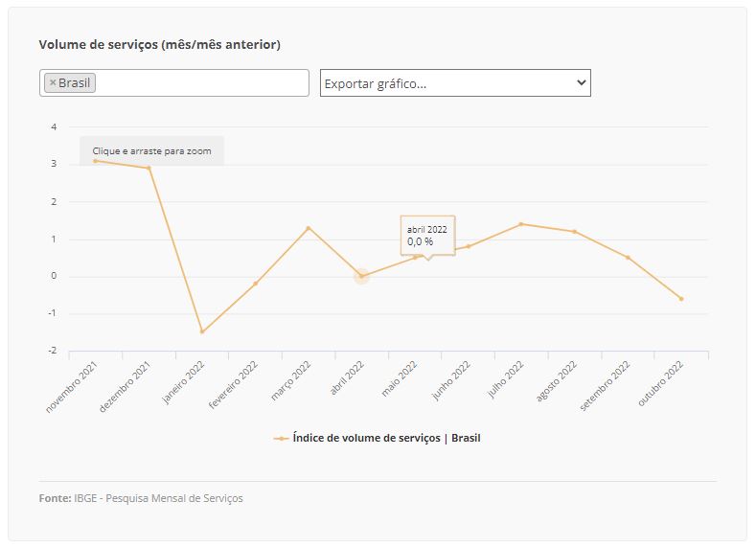Click the highlighted abril 2022 data point

(x=361, y=276)
